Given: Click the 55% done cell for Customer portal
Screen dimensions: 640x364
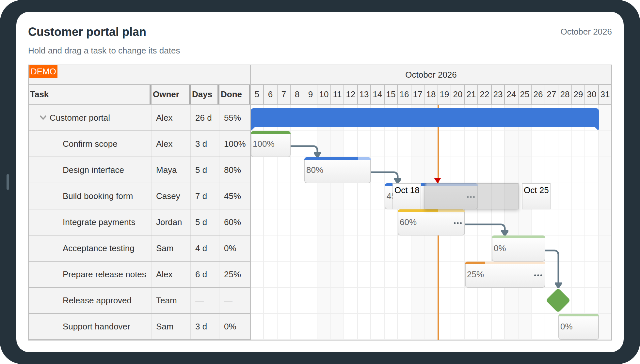Looking at the screenshot, I should (234, 118).
